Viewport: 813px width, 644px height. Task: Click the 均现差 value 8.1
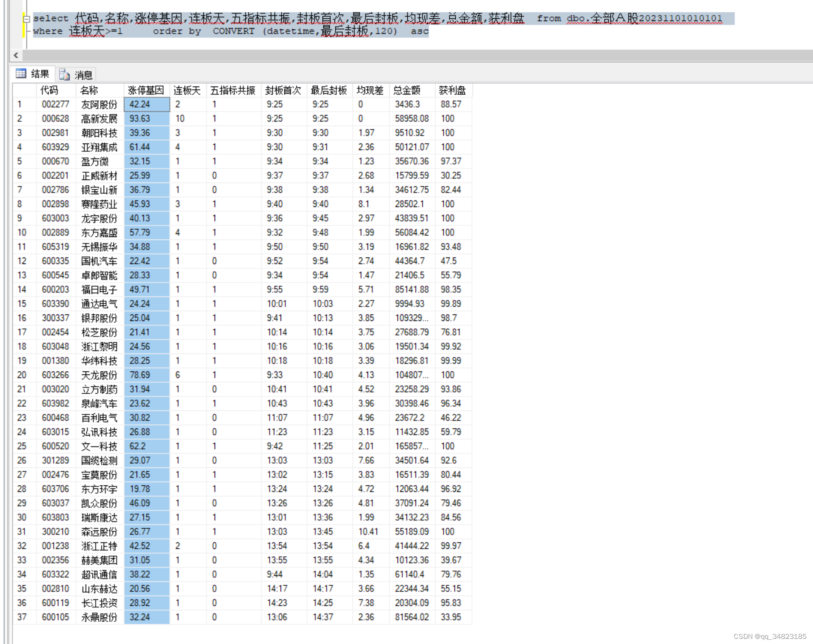click(371, 204)
